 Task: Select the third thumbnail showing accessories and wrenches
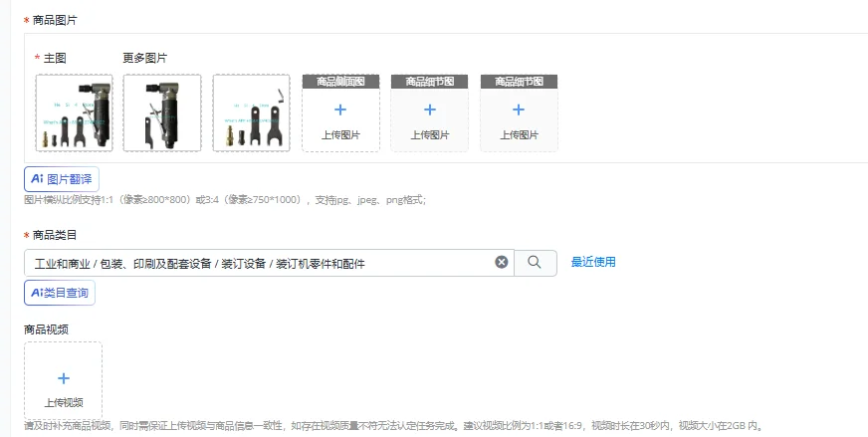251,113
